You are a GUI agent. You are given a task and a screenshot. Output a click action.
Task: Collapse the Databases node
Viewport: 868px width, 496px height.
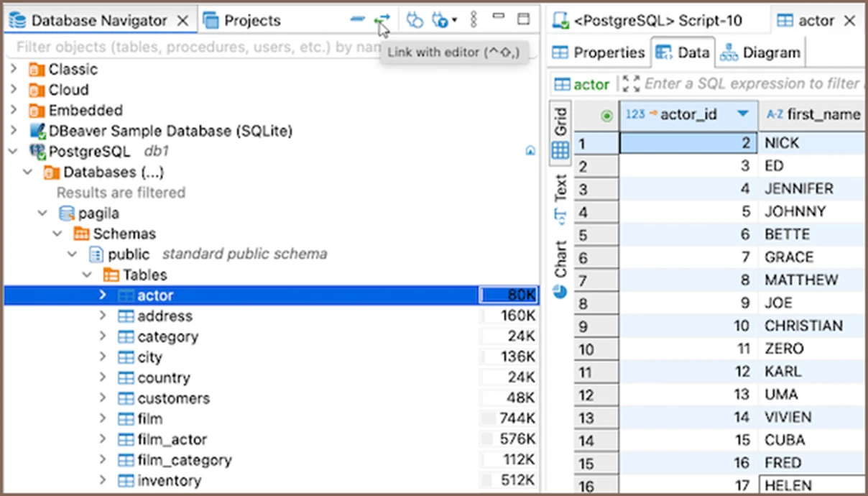click(28, 173)
